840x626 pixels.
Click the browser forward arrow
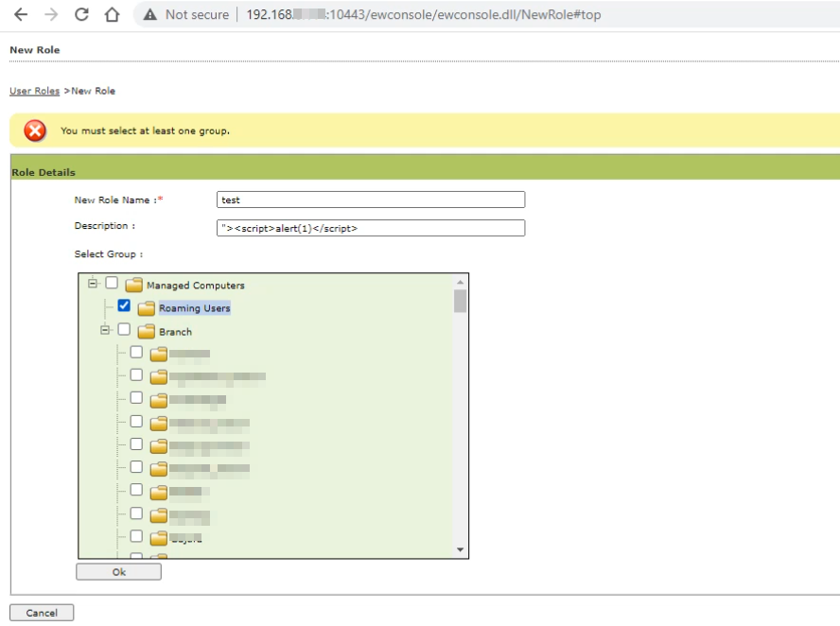point(51,14)
